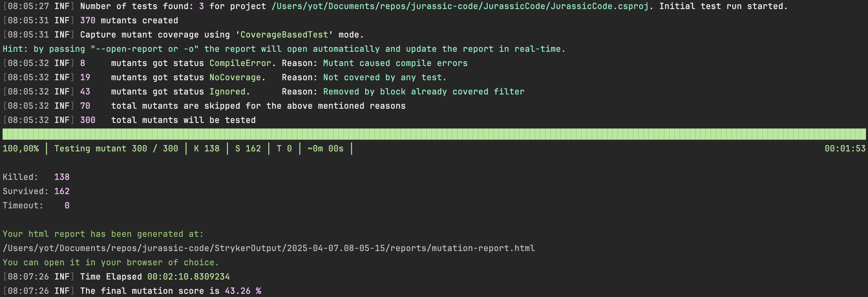Click 'Testing mutant 300 / 300' status text

[116, 148]
